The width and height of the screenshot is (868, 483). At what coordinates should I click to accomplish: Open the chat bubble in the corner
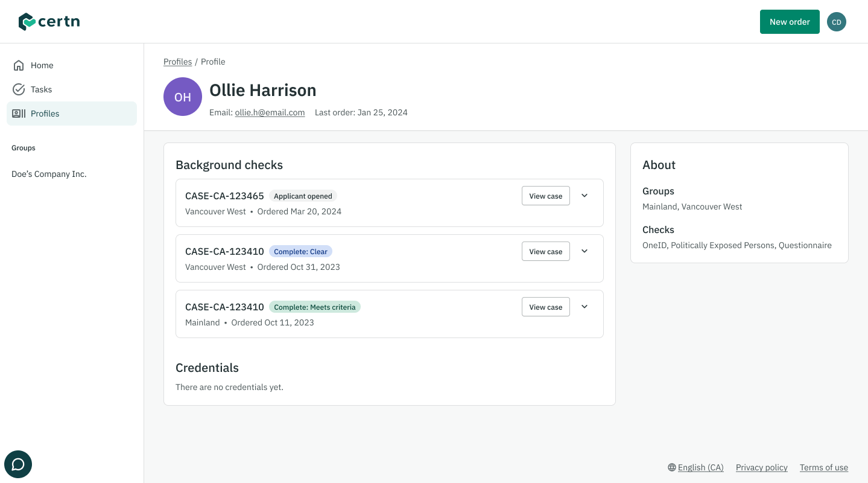click(17, 464)
